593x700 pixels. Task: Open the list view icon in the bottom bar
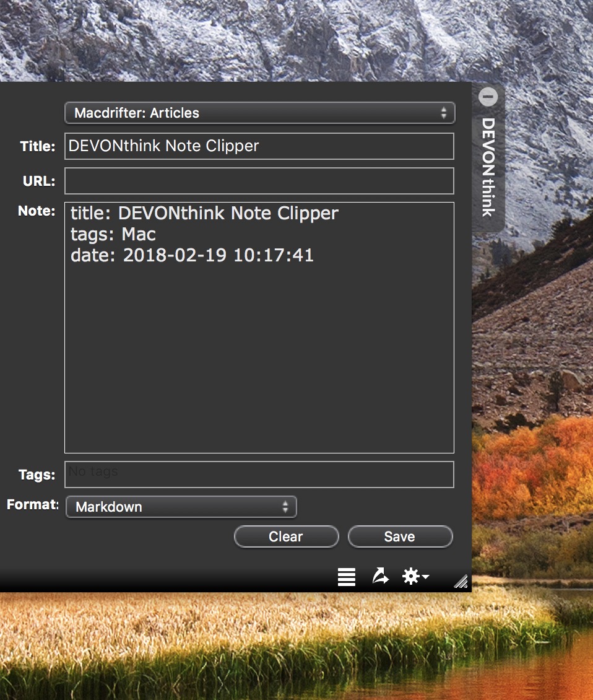(x=346, y=577)
